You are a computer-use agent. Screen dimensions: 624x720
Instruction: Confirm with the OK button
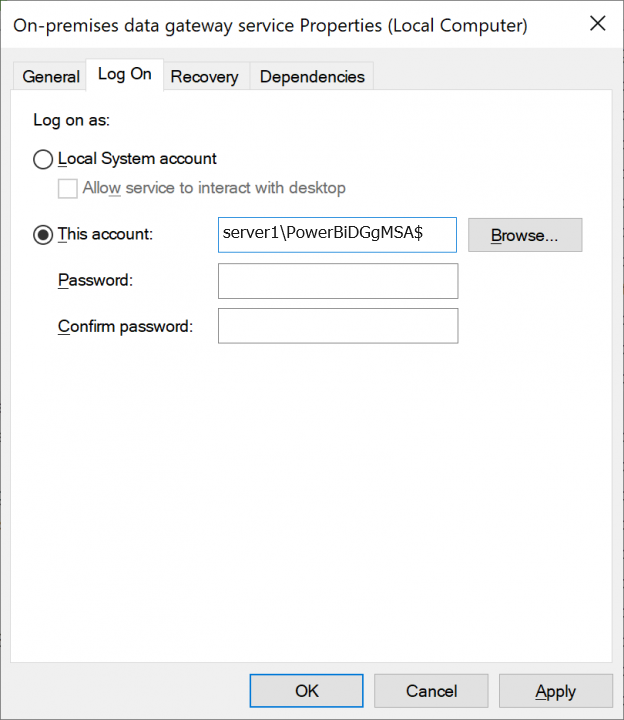tap(307, 691)
